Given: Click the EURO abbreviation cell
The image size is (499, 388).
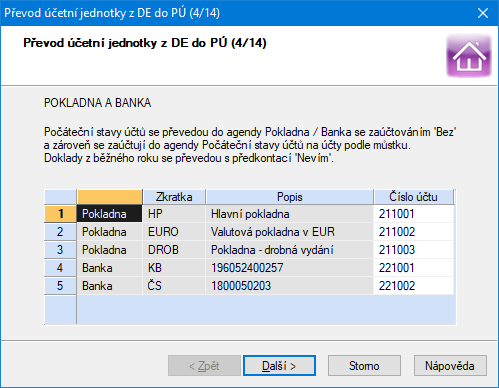Looking at the screenshot, I should [174, 232].
